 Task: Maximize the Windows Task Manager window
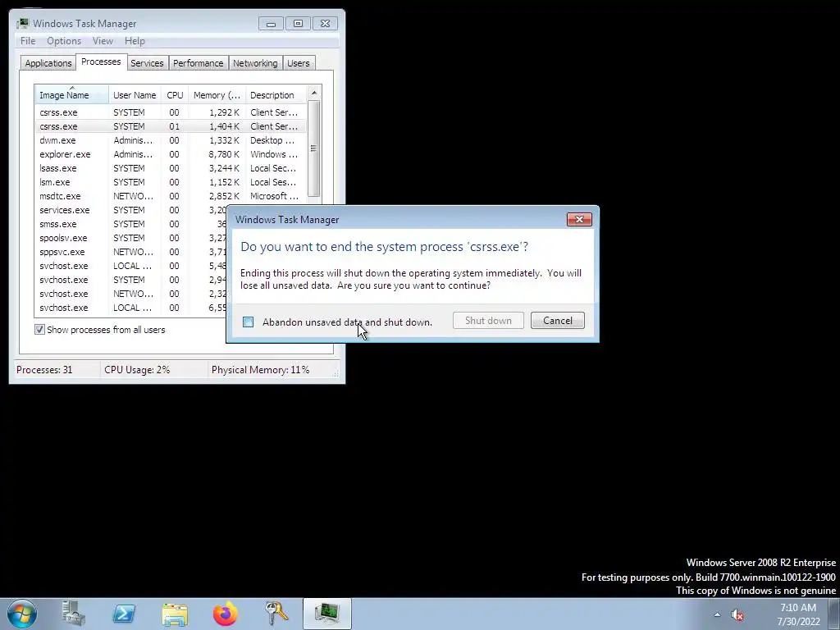coord(298,24)
